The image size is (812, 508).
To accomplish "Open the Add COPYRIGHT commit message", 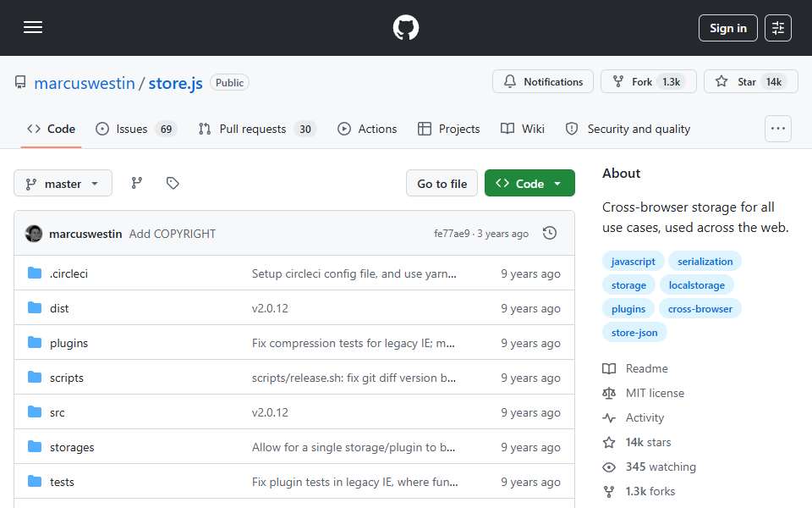I will tap(173, 235).
